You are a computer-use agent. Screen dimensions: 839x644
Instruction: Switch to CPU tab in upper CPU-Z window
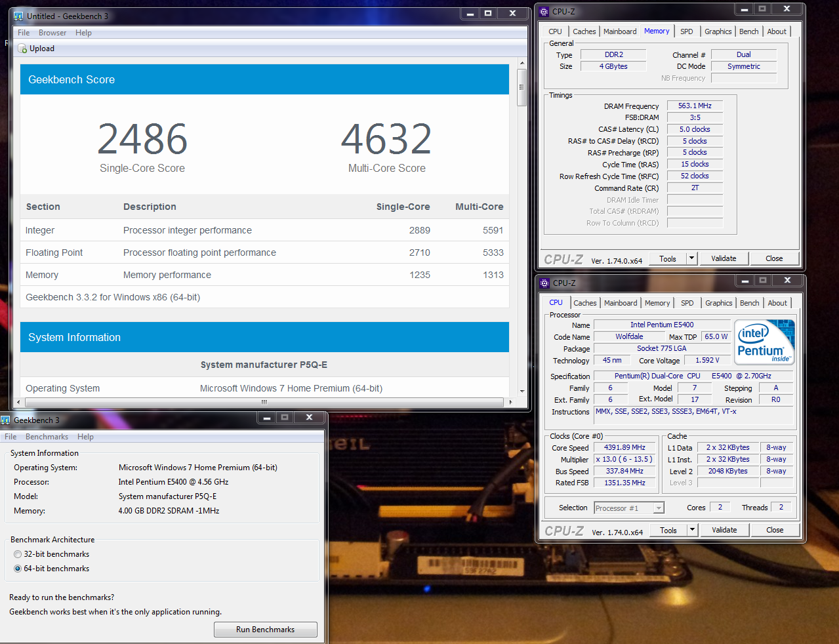pyautogui.click(x=556, y=31)
